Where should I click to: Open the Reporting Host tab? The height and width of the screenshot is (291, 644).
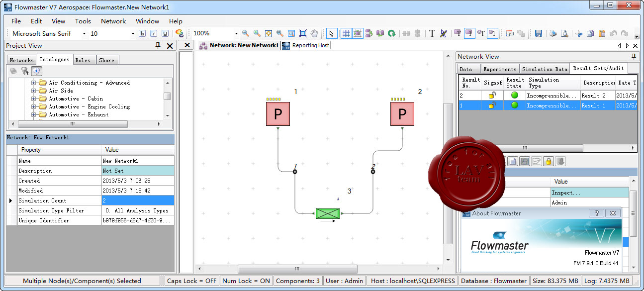tap(310, 45)
